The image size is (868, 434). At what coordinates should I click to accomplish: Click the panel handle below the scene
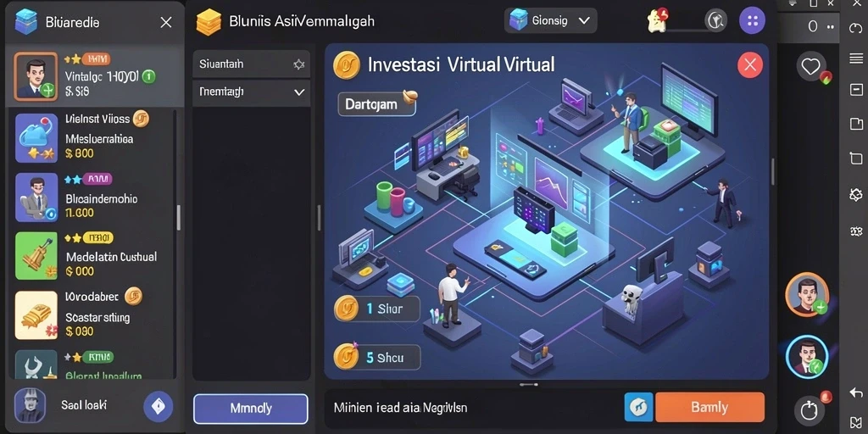tap(529, 384)
